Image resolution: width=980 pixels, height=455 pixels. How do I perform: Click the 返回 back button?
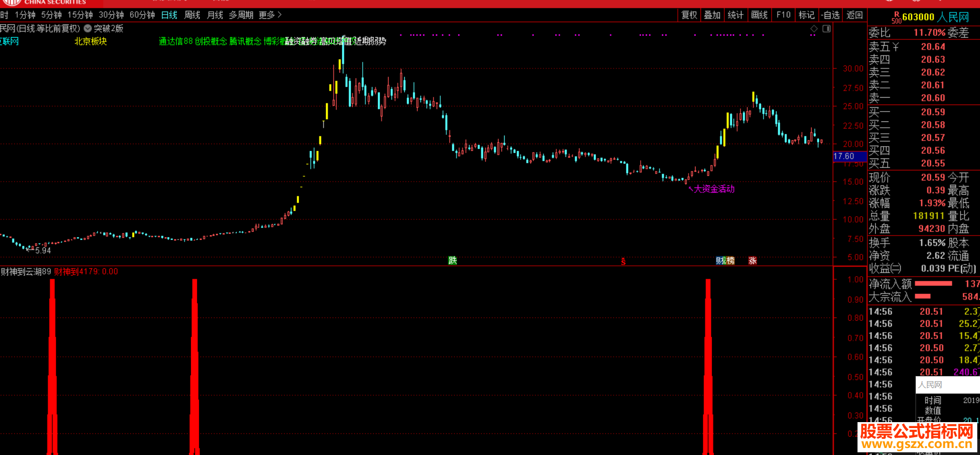click(x=855, y=15)
